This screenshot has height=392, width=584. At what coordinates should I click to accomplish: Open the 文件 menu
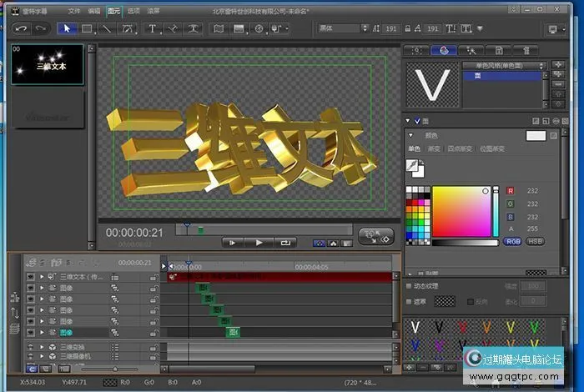(x=74, y=12)
